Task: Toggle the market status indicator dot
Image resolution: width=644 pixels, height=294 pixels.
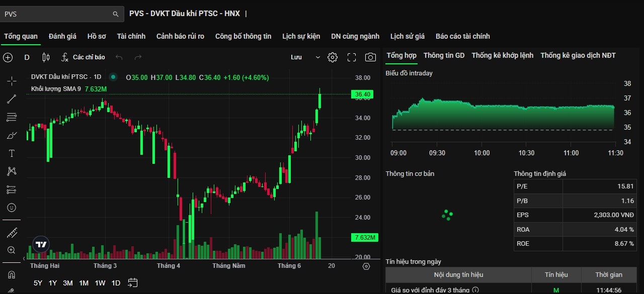Action: 113,77
